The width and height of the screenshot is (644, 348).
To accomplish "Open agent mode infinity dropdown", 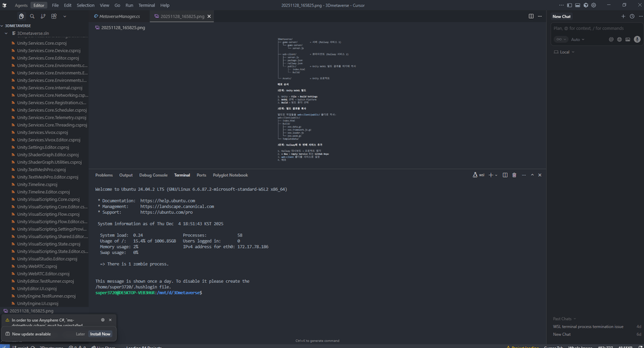I will 561,40.
